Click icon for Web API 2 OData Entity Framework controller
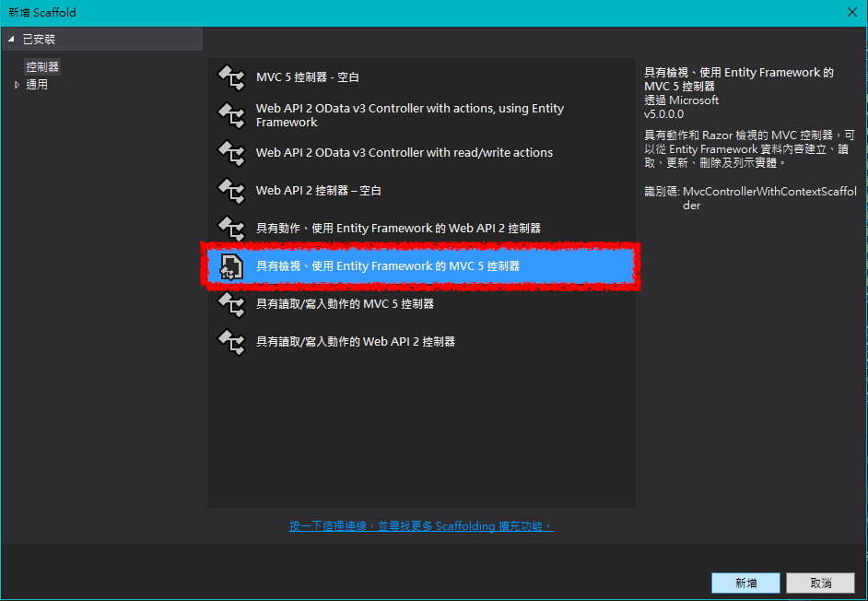 click(x=230, y=115)
